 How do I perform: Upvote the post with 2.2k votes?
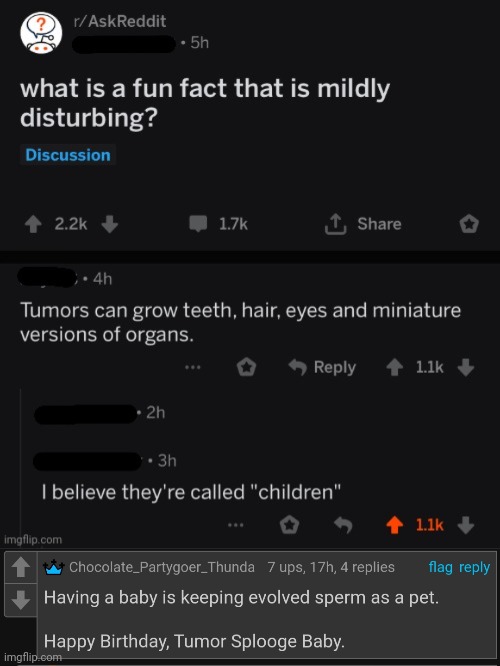33,224
